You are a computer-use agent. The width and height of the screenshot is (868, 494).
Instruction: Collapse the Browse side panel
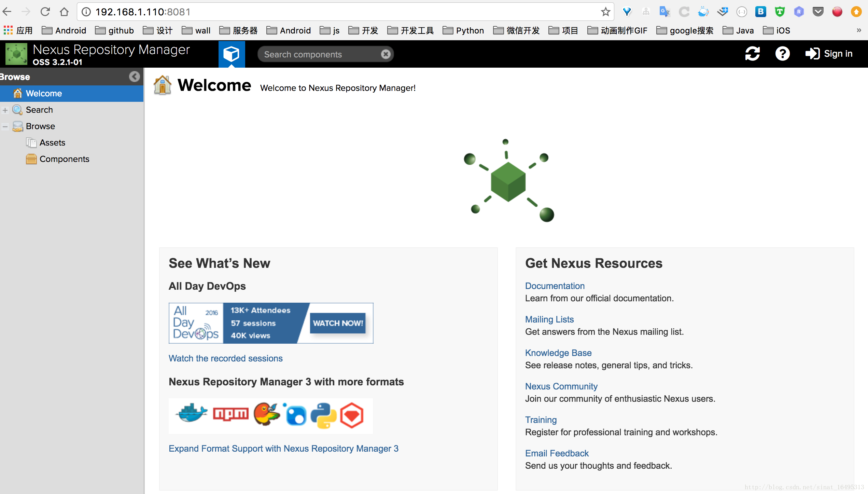tap(134, 77)
